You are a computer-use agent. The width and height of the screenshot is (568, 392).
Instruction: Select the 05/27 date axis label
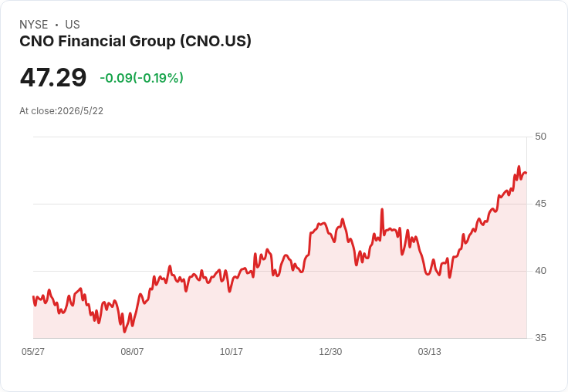pyautogui.click(x=33, y=351)
